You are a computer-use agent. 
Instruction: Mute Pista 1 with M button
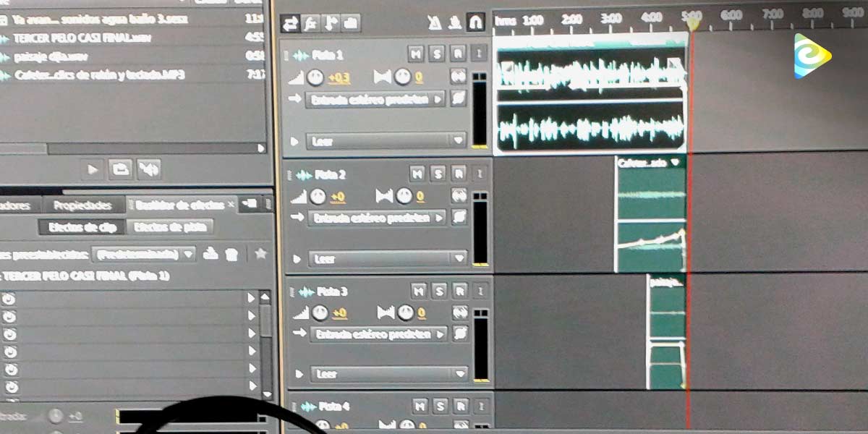(416, 54)
